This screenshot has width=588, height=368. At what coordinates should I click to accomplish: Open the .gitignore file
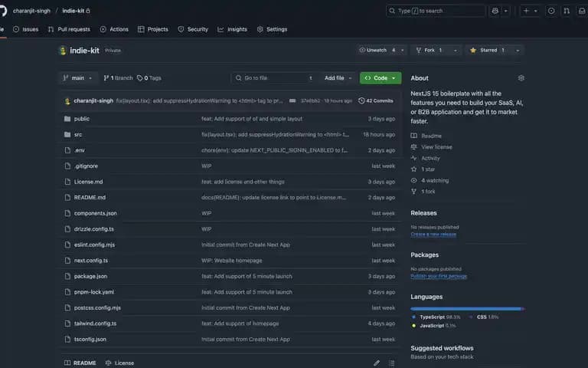pos(86,166)
